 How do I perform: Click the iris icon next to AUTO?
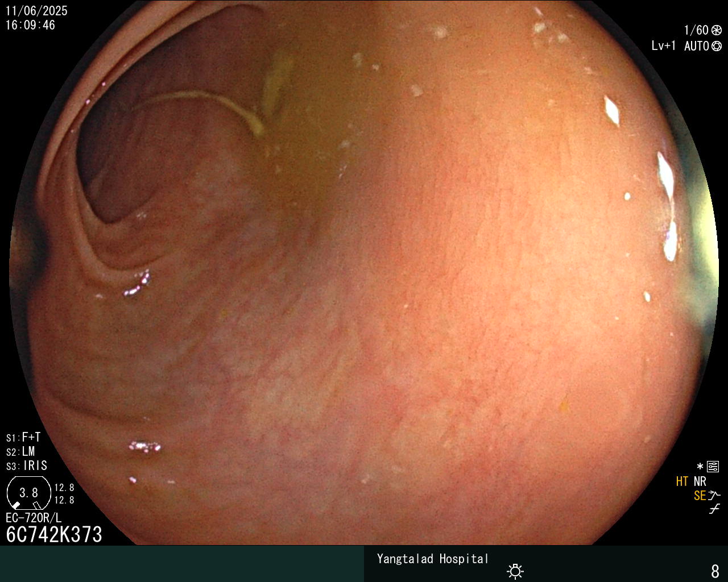coord(717,46)
